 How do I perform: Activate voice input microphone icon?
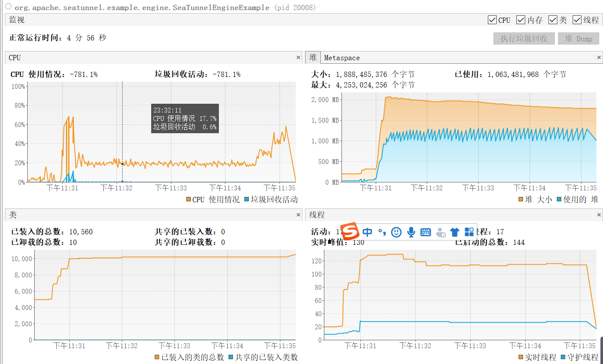coord(411,232)
